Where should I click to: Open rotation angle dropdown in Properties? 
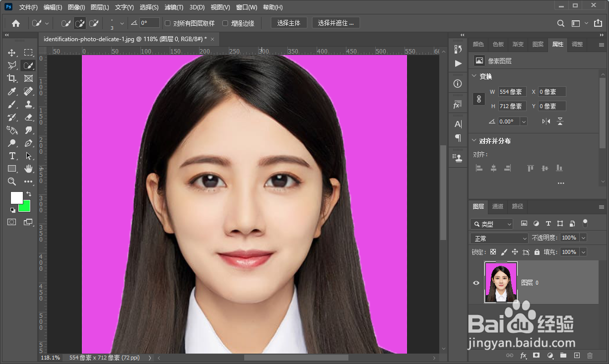[x=524, y=121]
